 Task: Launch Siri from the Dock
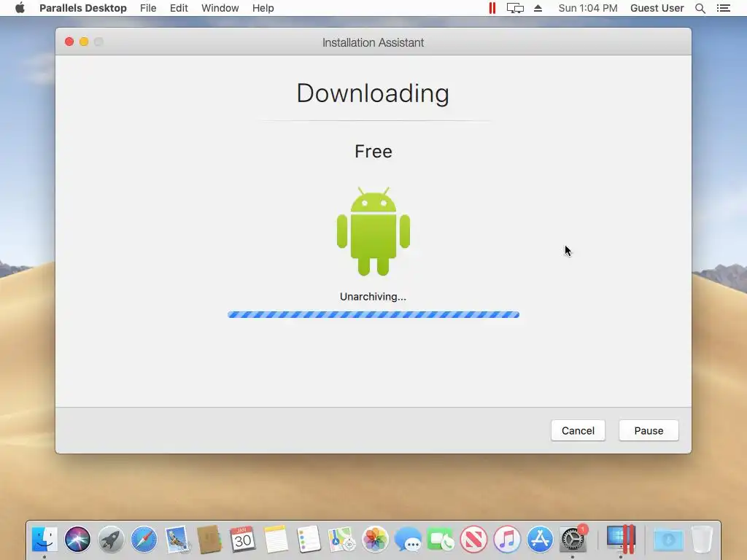(x=77, y=539)
